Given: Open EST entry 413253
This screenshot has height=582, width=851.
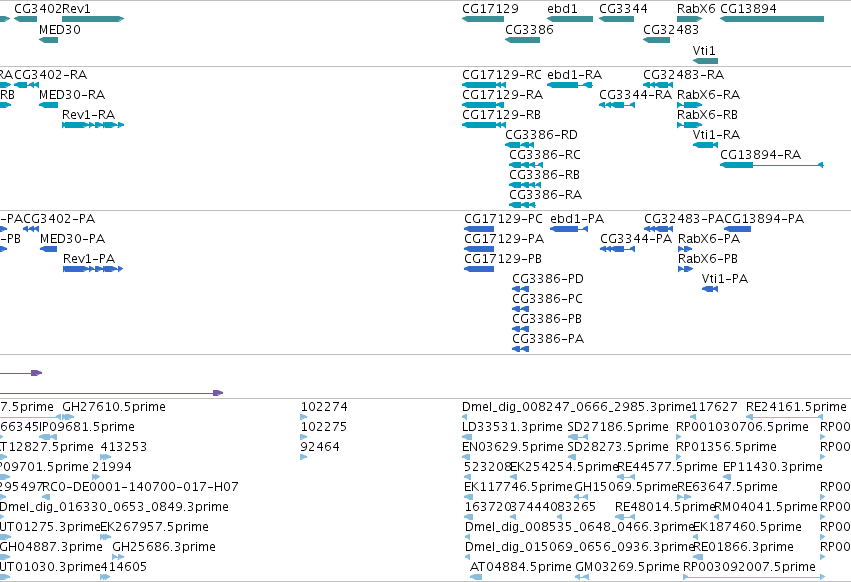Looking at the screenshot, I should pos(124,447).
